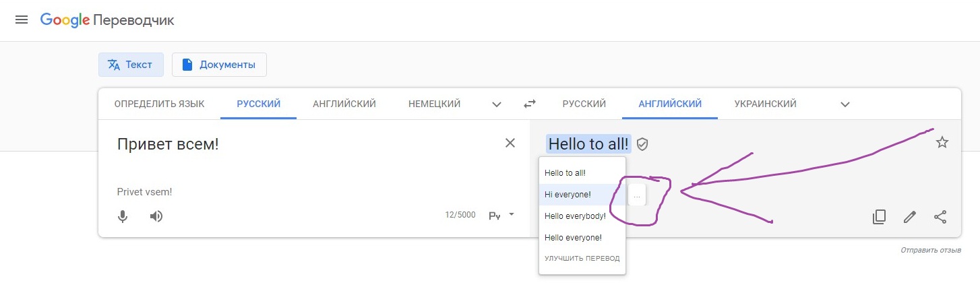Select Английский as target language
This screenshot has width=980, height=291.
[x=670, y=104]
